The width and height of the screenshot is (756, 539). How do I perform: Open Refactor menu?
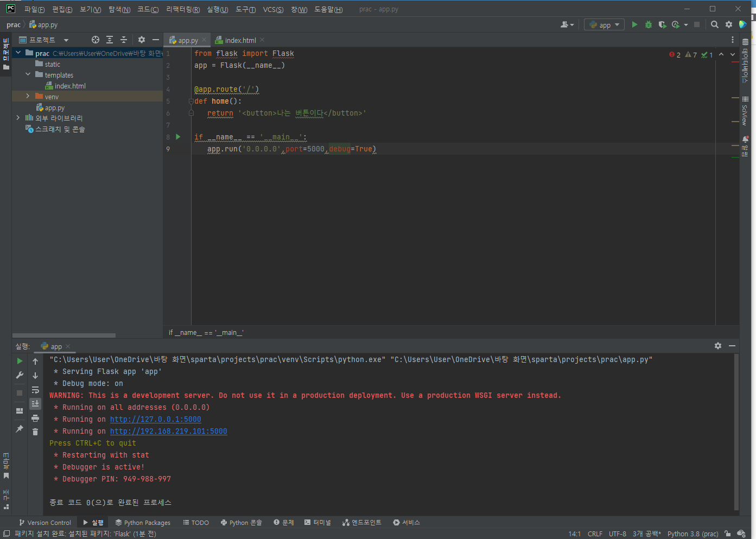click(183, 9)
